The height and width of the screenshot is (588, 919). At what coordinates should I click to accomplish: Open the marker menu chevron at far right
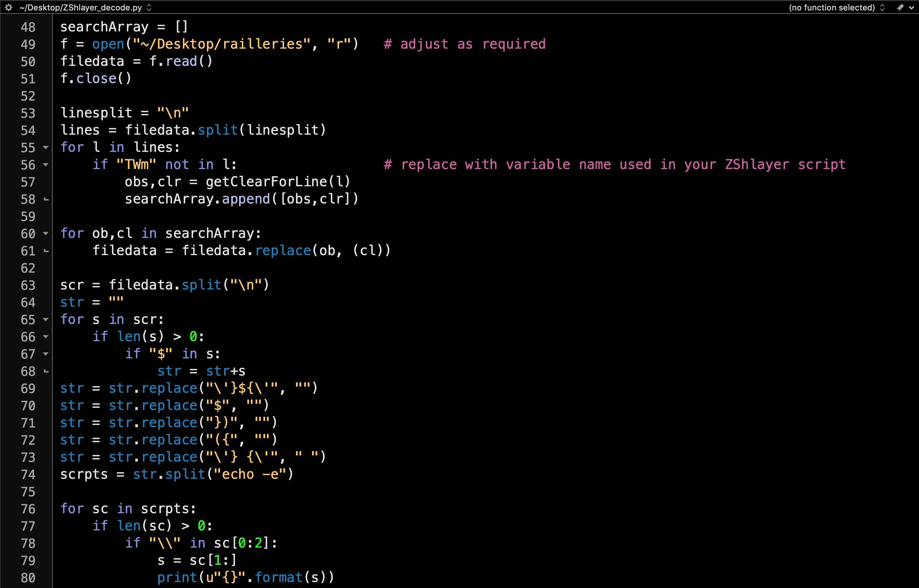(912, 7)
